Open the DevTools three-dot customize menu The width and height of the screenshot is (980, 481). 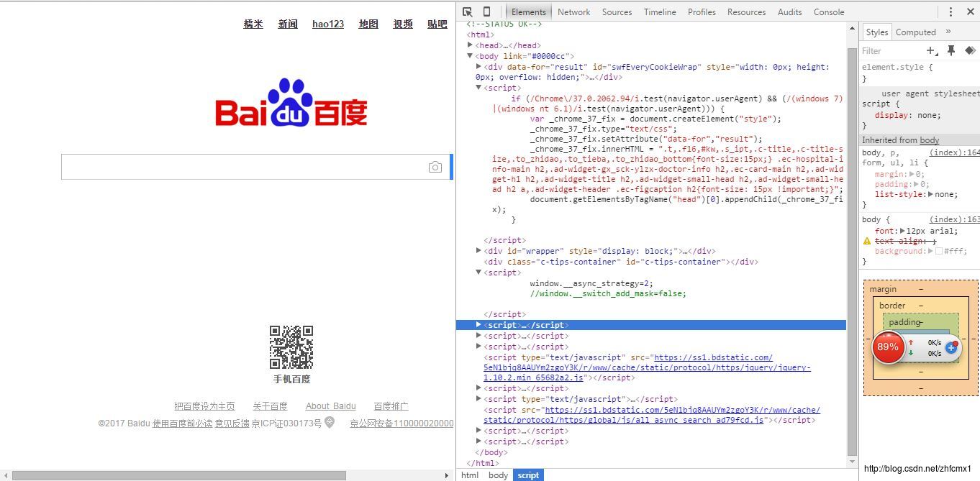click(950, 12)
